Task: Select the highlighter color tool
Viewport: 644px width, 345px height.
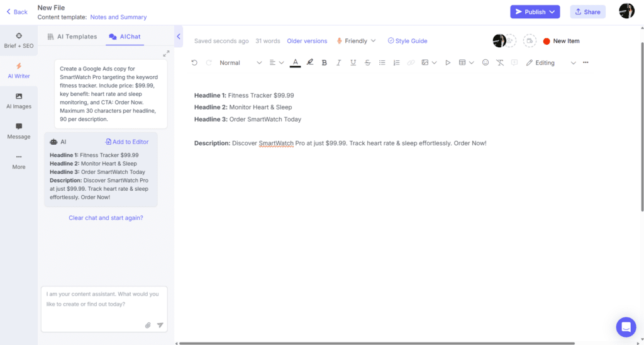Action: (309, 62)
